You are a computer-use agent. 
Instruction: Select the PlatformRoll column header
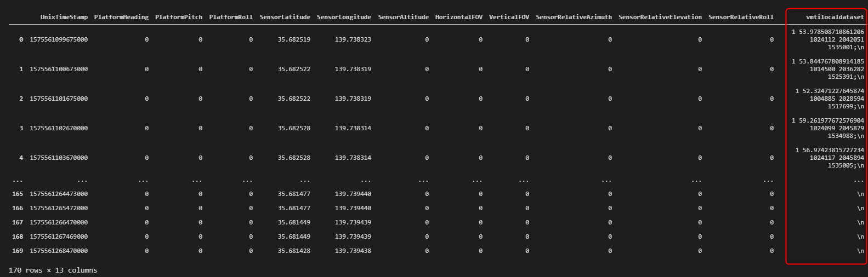click(x=231, y=17)
